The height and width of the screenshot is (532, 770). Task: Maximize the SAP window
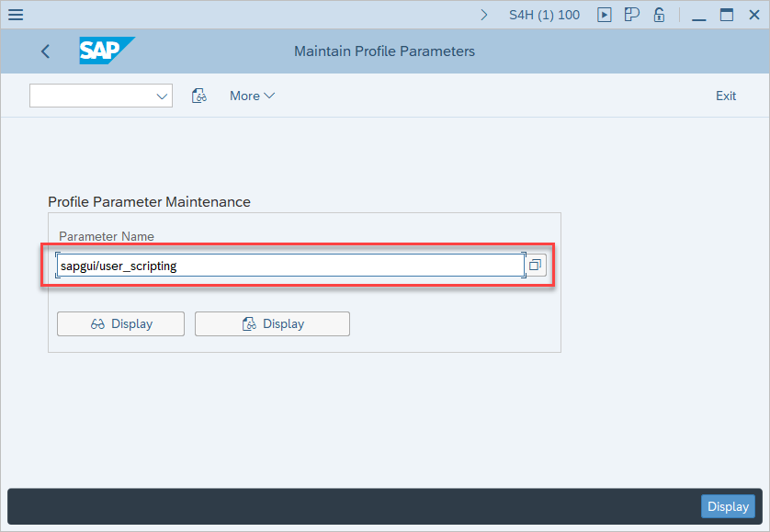click(727, 15)
